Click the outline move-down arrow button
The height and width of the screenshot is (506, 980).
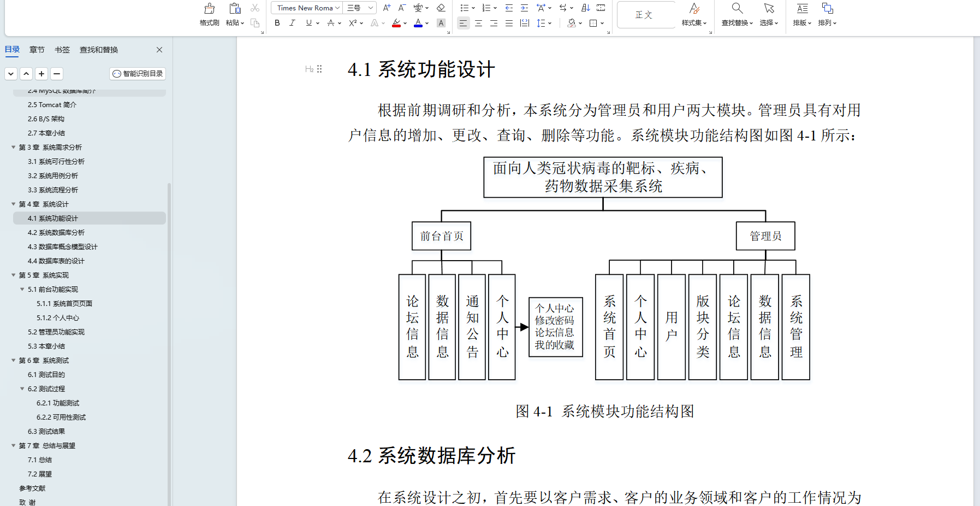11,74
